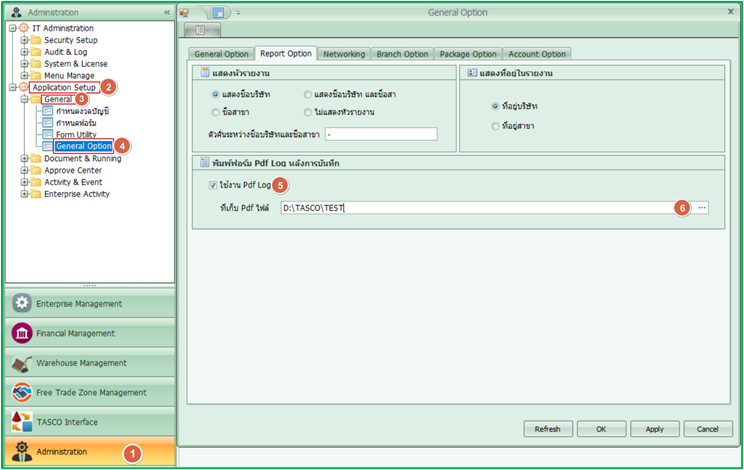Expand the Document & Running folder
Viewport: 744px width, 470px height.
point(22,158)
